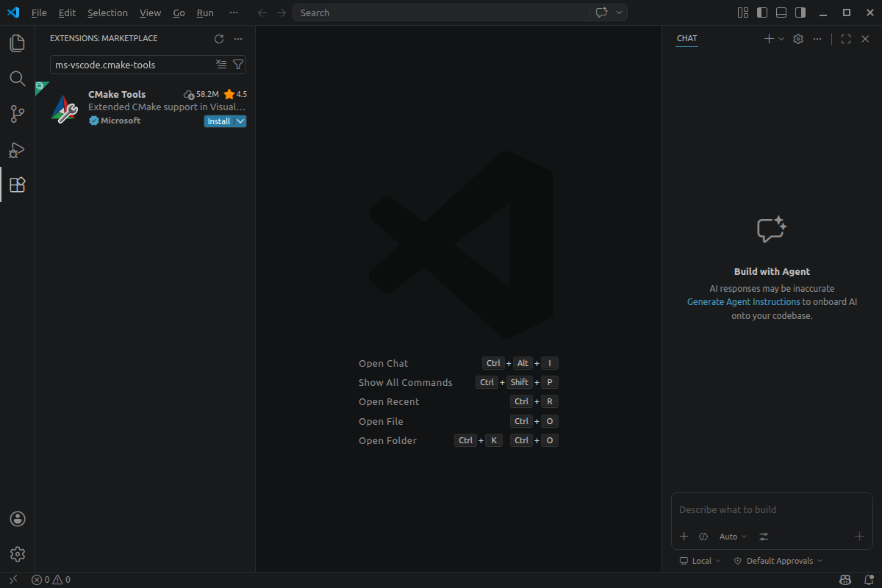Open notifications bell in status bar

click(x=869, y=580)
